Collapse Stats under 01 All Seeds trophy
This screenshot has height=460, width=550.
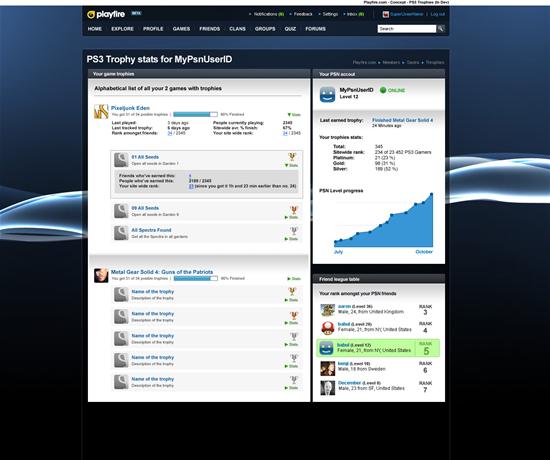click(291, 165)
